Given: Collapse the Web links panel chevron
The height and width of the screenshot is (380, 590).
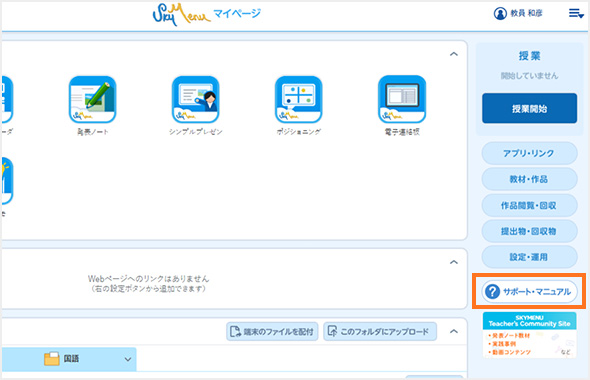Looking at the screenshot, I should (x=454, y=262).
